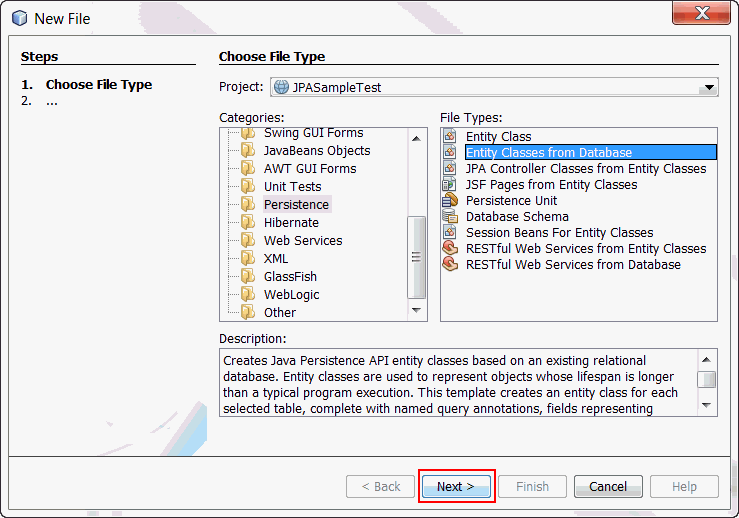Select the Persistence category
This screenshot has height=518, width=739.
(296, 204)
